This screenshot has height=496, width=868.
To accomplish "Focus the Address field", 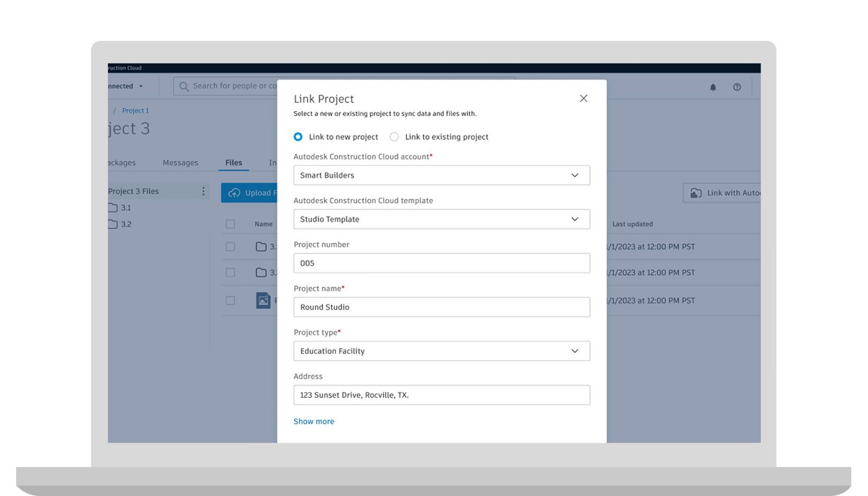I will [441, 396].
